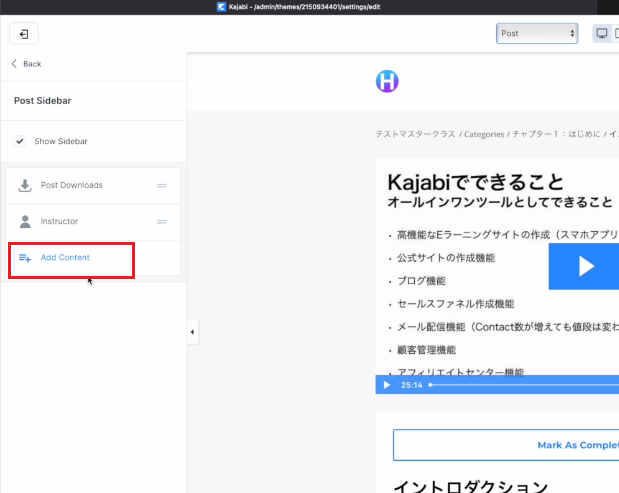Click the Mark As Complete button
Image resolution: width=619 pixels, height=493 pixels.
pyautogui.click(x=506, y=445)
